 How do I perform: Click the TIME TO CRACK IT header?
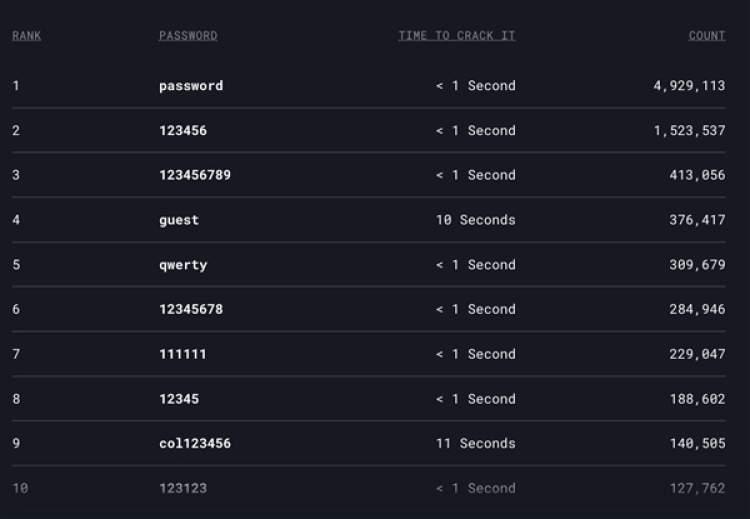457,36
